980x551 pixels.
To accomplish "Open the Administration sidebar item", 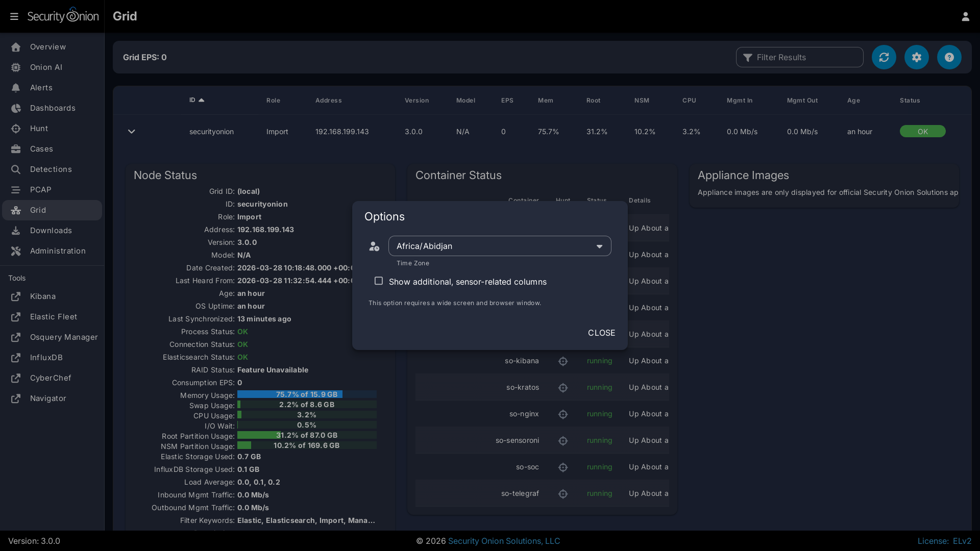I will tap(58, 251).
